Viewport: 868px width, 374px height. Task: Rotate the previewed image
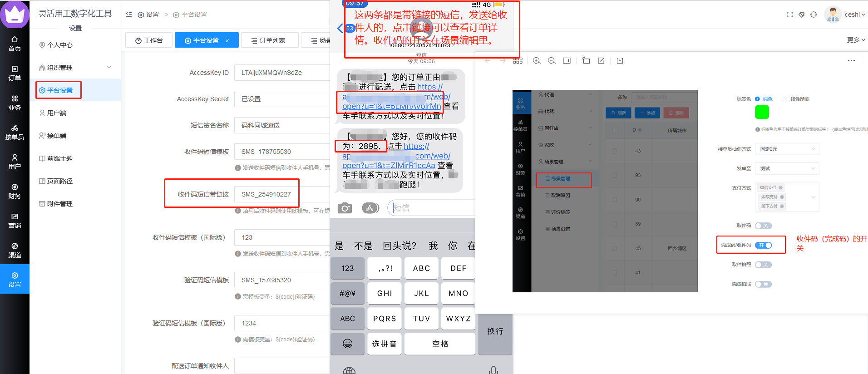pyautogui.click(x=586, y=60)
